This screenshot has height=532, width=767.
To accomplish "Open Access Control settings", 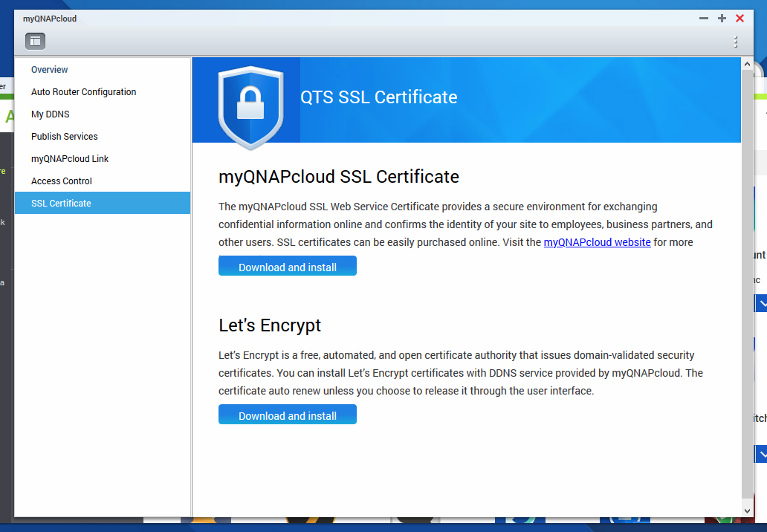I will [x=62, y=181].
